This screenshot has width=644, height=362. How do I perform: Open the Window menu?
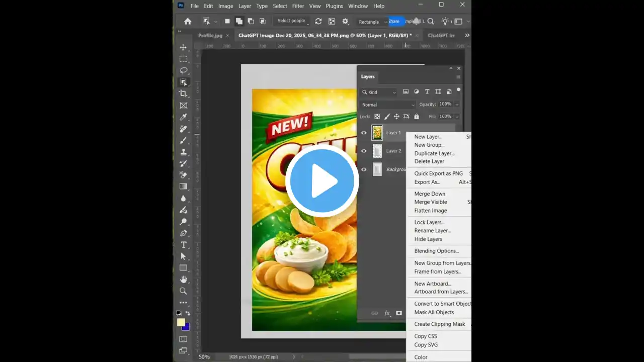click(358, 6)
